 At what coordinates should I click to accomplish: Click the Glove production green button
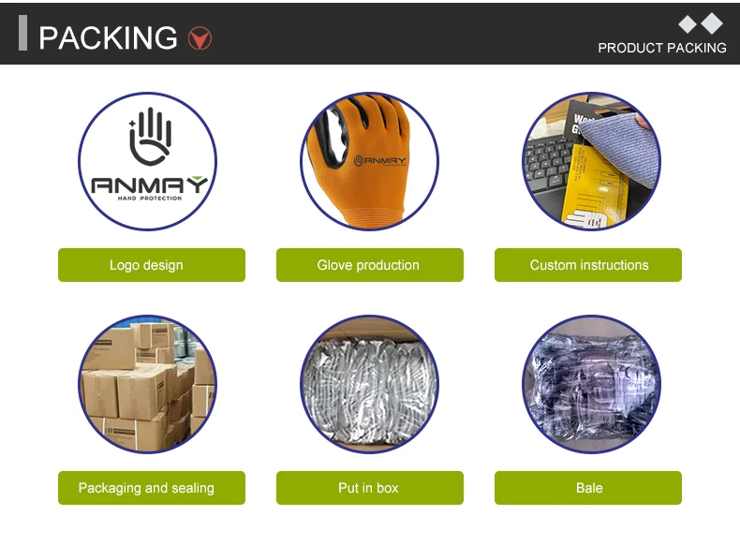coord(369,265)
